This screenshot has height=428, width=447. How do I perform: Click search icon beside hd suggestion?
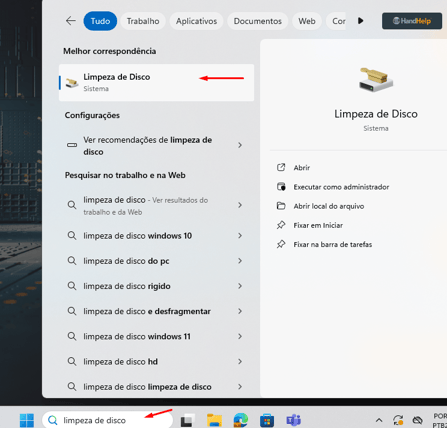[x=72, y=362]
